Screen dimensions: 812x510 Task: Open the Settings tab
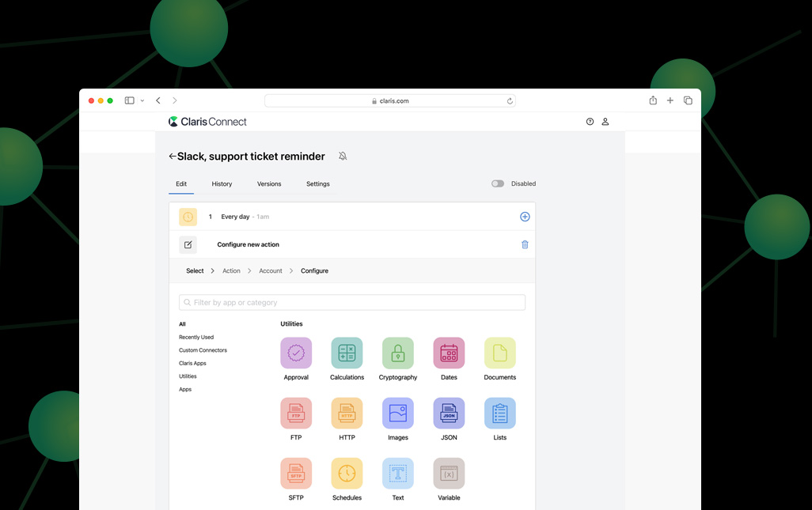[x=317, y=183]
